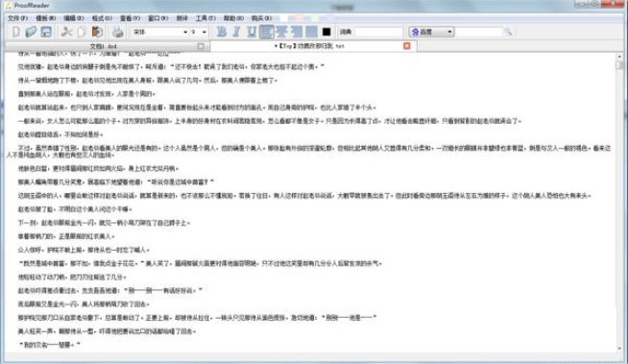Center-align the text
The image size is (628, 364).
point(281,32)
